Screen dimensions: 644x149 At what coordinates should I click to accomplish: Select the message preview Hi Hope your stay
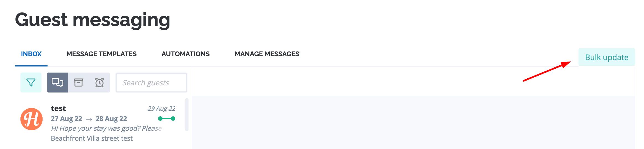pyautogui.click(x=106, y=129)
